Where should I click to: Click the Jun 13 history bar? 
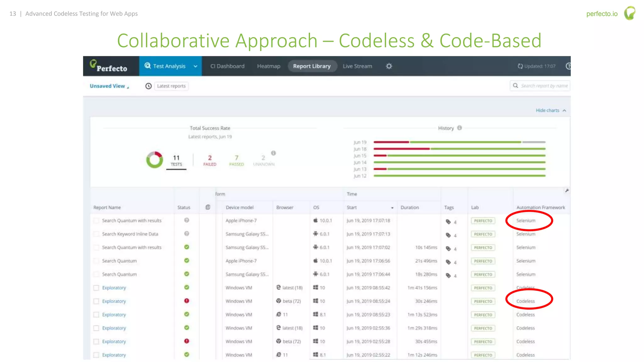(459, 169)
